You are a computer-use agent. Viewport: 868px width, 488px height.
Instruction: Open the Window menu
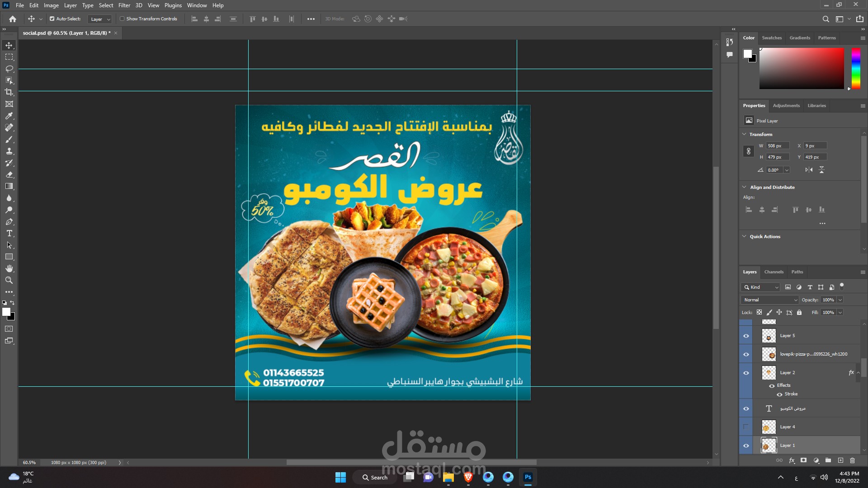point(197,5)
